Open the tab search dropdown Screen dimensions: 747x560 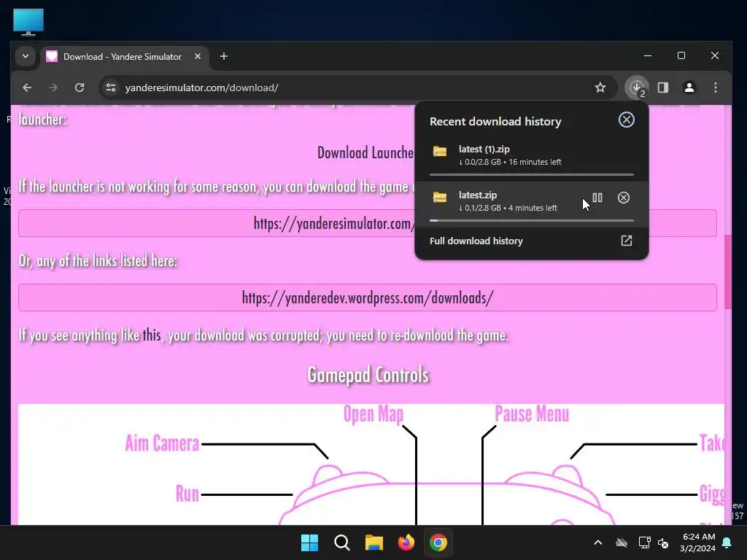pos(26,56)
